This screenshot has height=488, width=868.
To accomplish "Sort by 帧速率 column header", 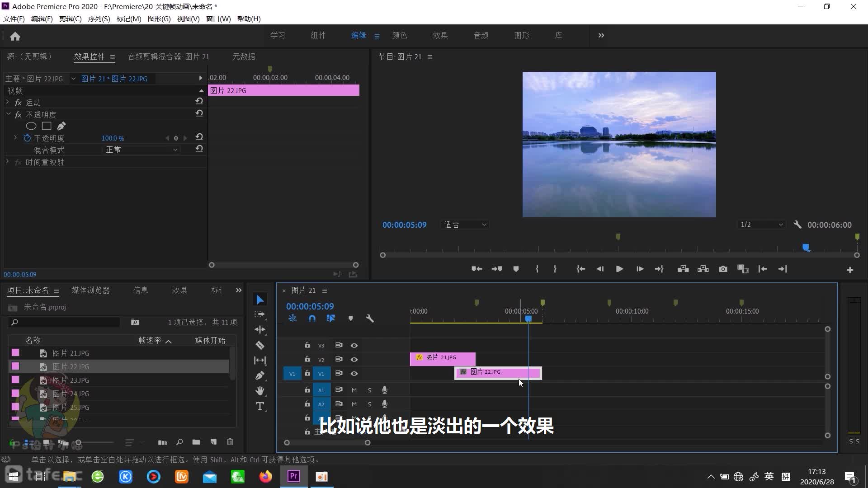I will coord(150,340).
